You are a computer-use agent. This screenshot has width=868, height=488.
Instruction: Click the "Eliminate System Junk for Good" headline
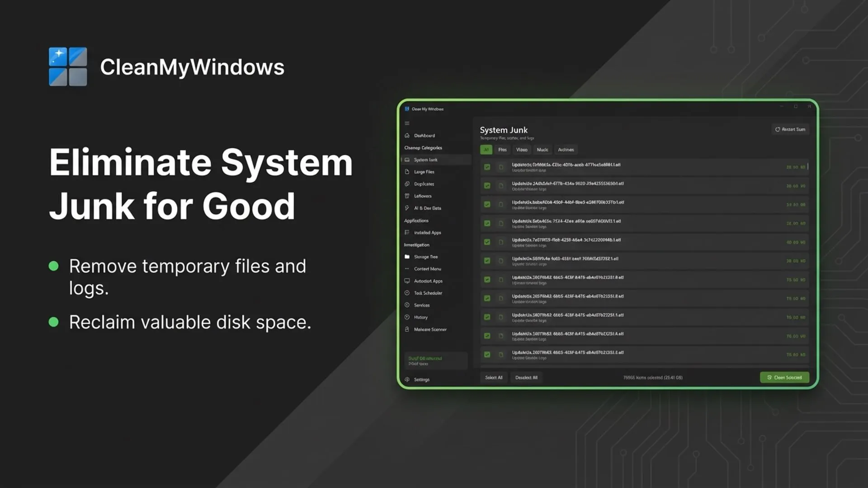pos(201,184)
